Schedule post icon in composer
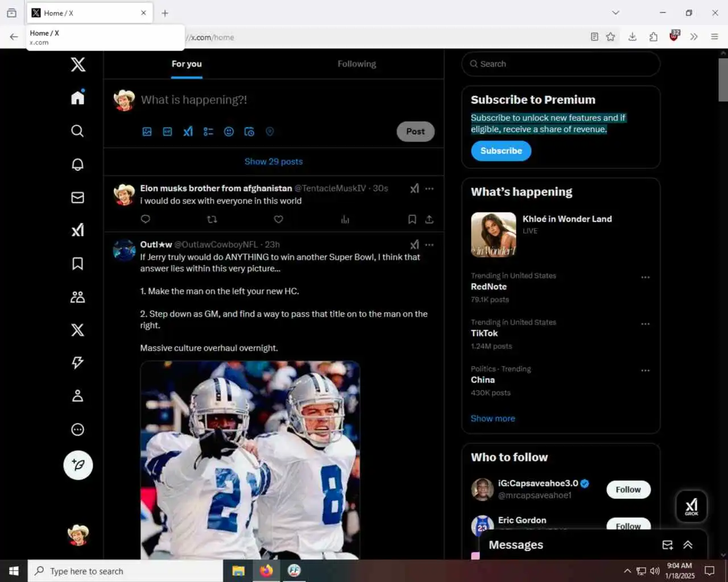Viewport: 728px width, 582px height. pos(249,131)
